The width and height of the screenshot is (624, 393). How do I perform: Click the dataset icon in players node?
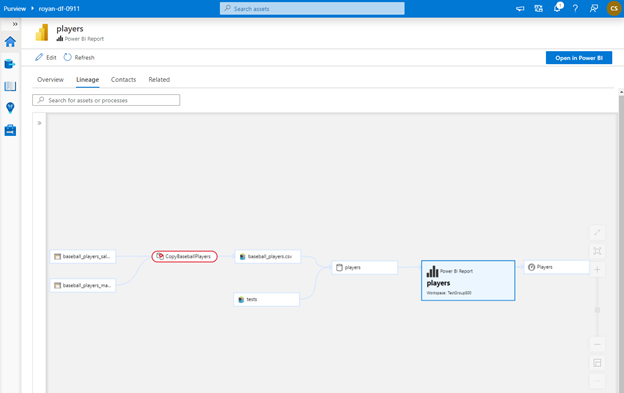(339, 267)
